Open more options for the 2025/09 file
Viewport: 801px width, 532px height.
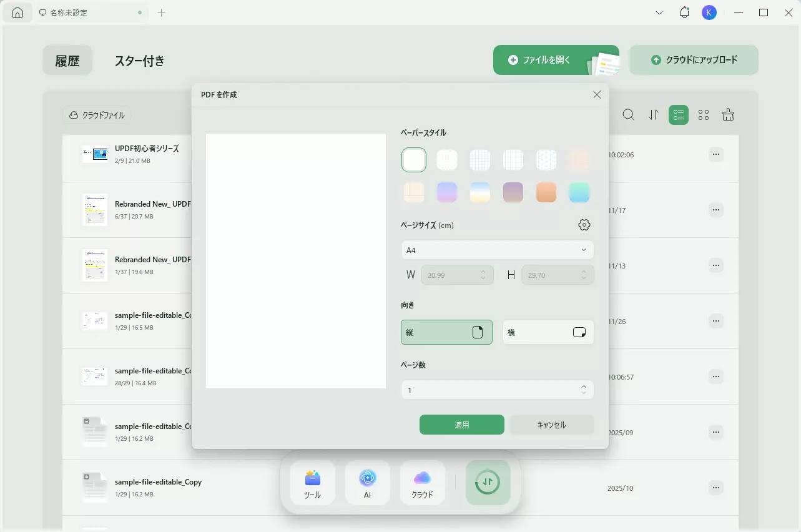(716, 432)
